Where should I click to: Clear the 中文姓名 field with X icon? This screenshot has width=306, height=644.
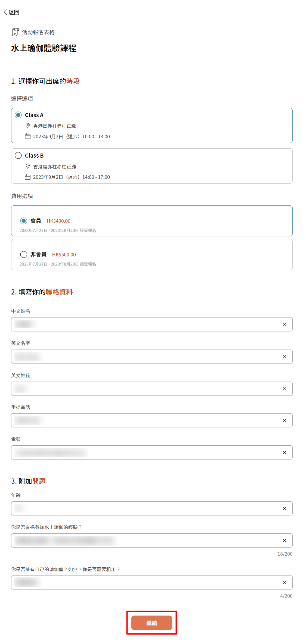[284, 324]
